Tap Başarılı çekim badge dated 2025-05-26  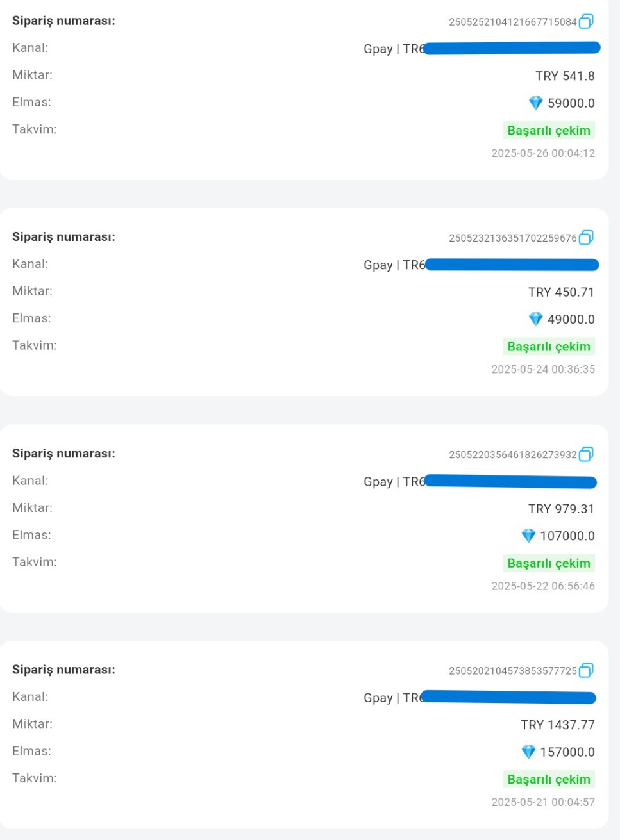pos(549,130)
